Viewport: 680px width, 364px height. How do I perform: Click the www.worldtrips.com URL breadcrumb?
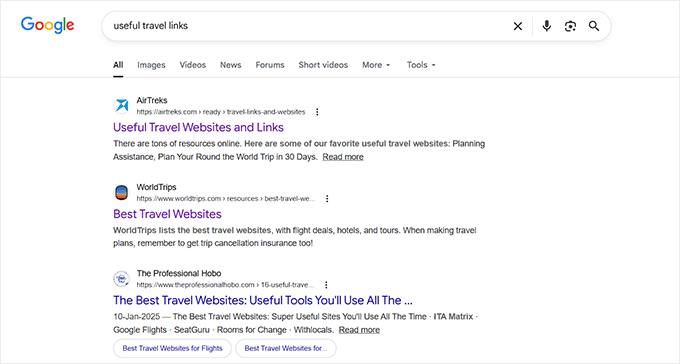pos(226,199)
